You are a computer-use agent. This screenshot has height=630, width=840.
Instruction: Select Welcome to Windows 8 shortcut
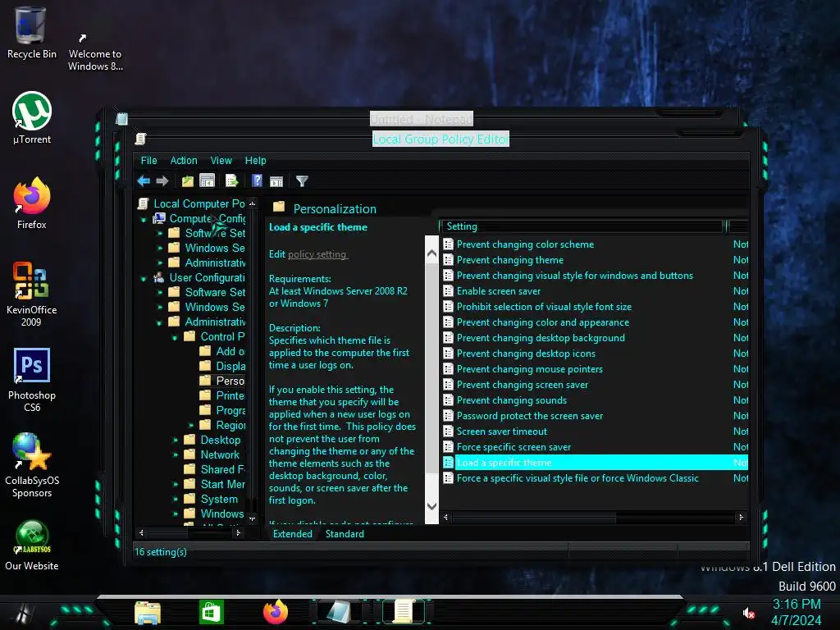coord(95,52)
